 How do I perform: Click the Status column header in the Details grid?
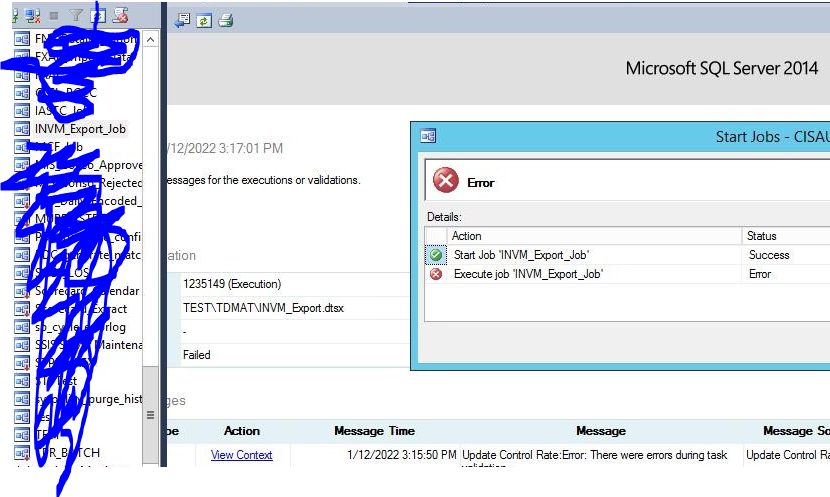click(x=786, y=236)
